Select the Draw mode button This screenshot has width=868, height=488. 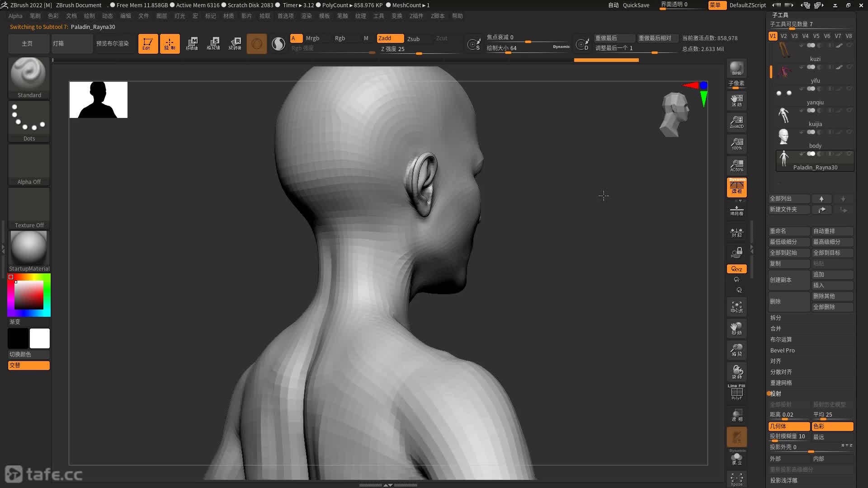tap(170, 44)
